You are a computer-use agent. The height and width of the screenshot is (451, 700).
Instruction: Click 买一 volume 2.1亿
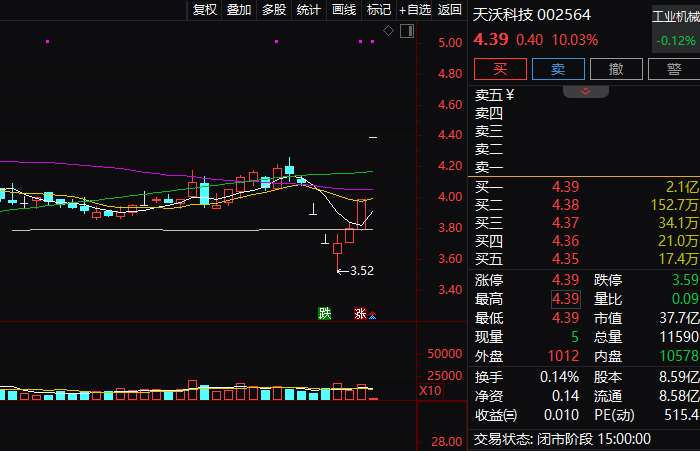(682, 187)
